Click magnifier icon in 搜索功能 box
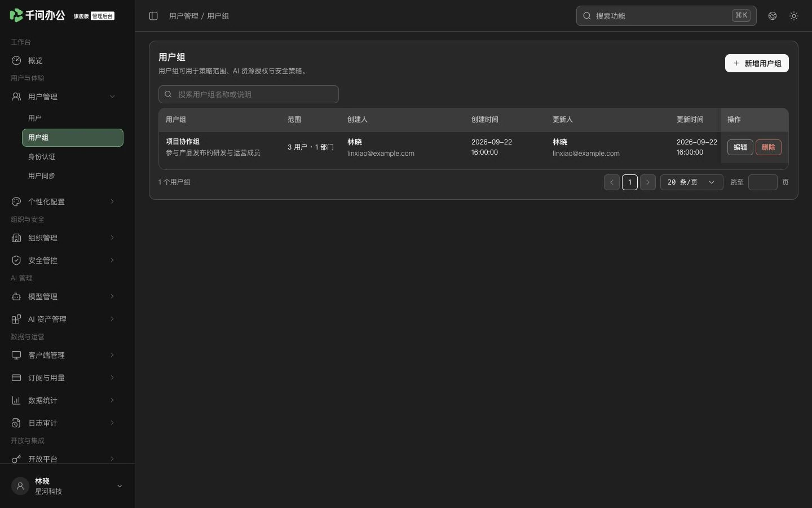The width and height of the screenshot is (812, 508). tap(587, 16)
